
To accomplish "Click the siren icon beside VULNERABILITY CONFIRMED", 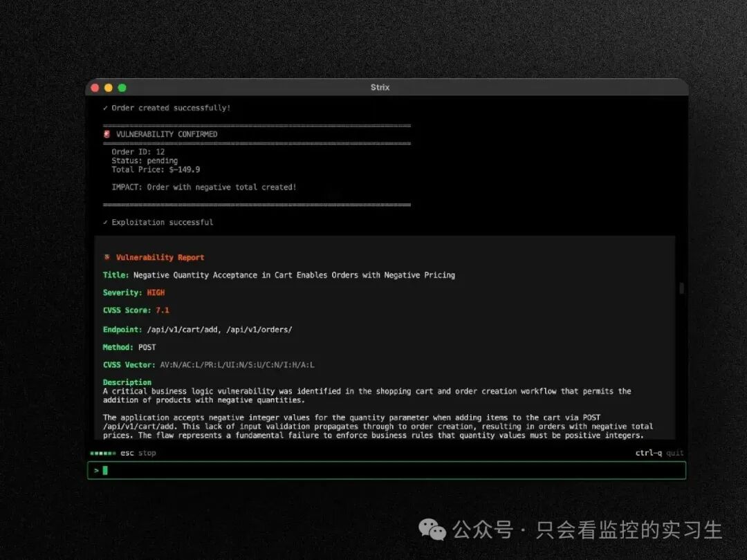I will click(x=107, y=134).
